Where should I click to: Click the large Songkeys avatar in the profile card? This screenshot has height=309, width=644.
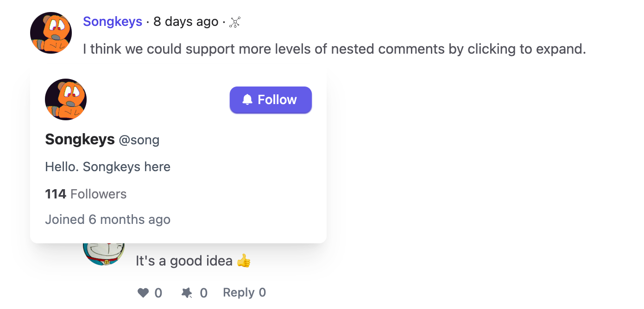[66, 99]
